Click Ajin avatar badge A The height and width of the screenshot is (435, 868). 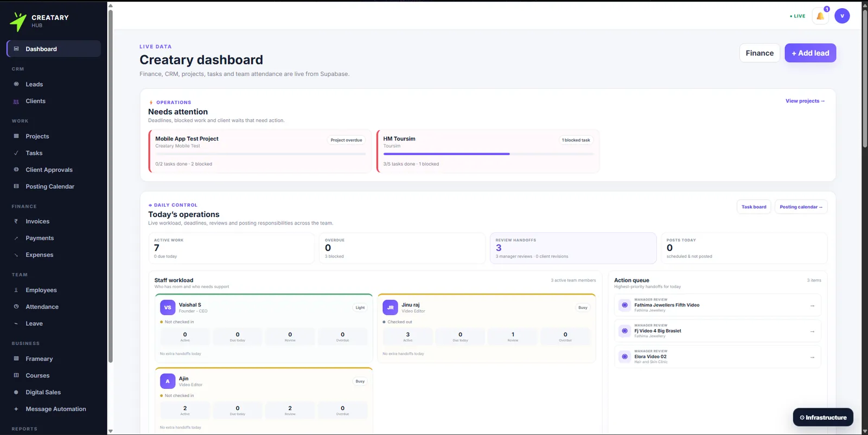click(168, 381)
